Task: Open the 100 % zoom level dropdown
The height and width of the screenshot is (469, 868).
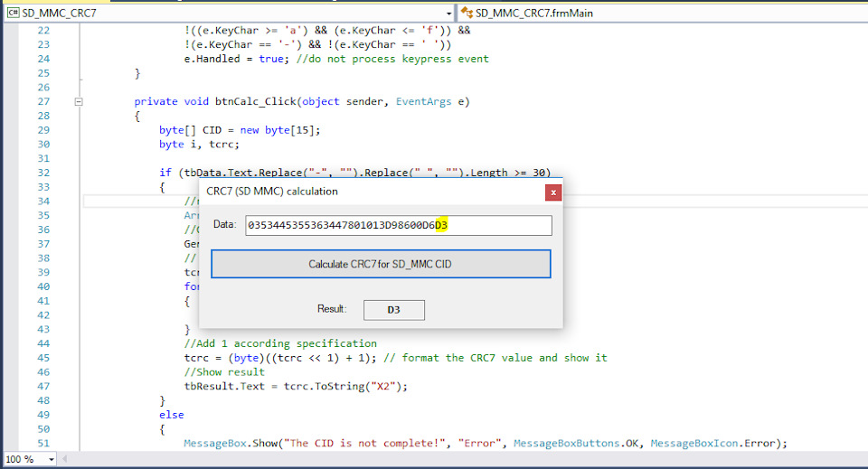Action: click(x=51, y=459)
